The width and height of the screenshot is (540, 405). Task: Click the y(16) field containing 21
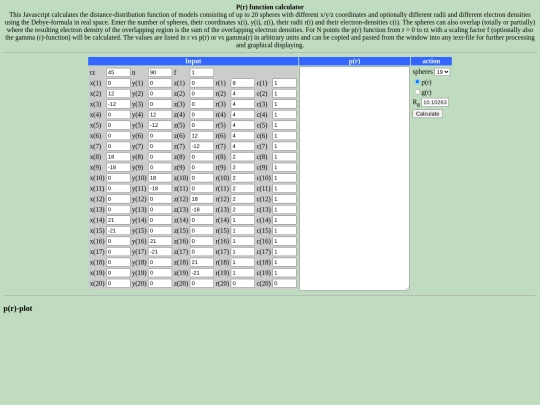160,241
